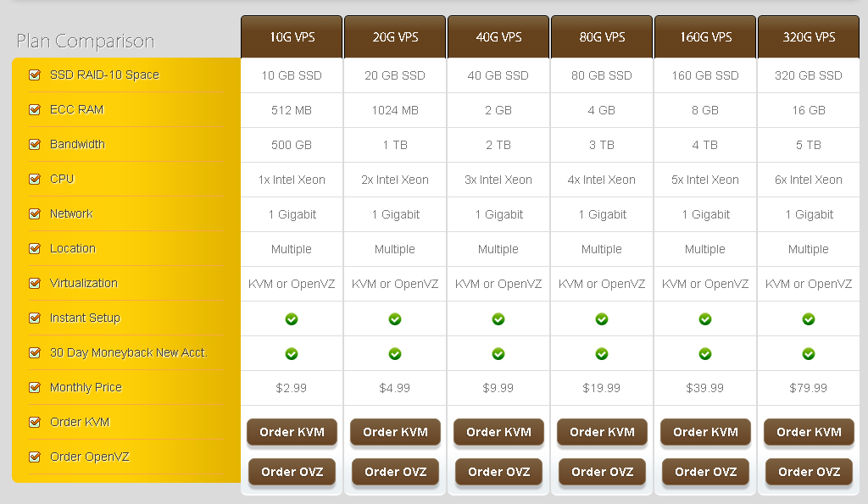Click Instant Setup green check for 20G VPS
868x504 pixels.
pyautogui.click(x=395, y=319)
